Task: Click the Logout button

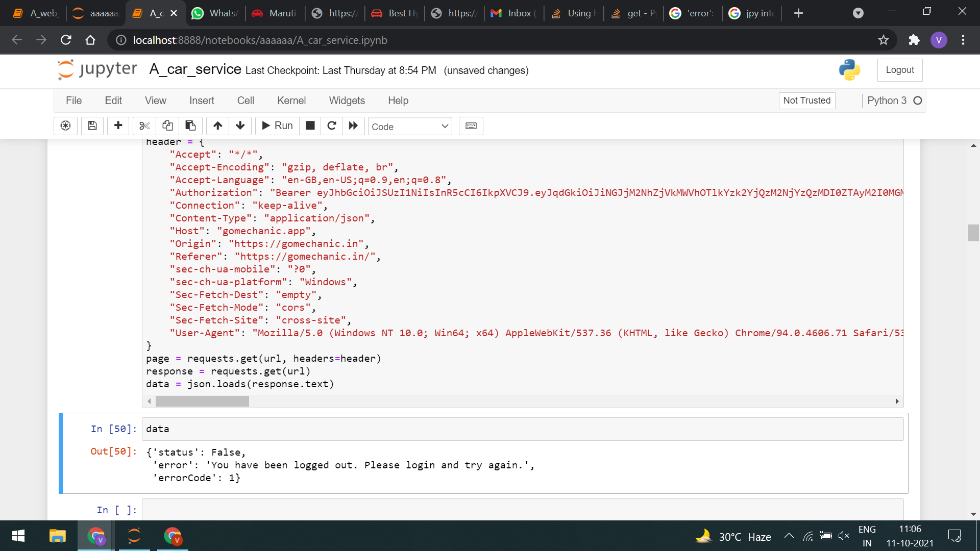Action: tap(900, 70)
